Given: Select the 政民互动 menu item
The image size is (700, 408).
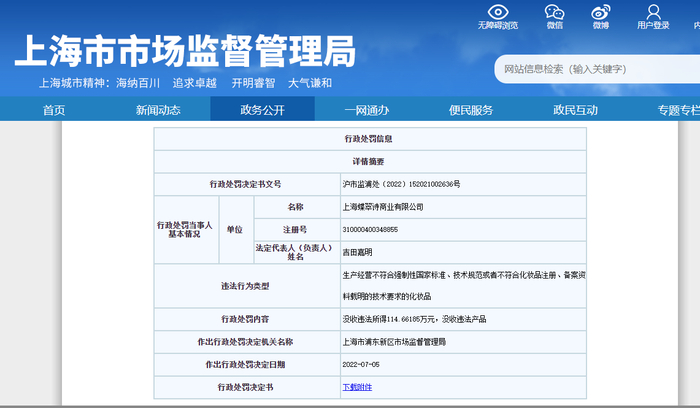Looking at the screenshot, I should point(575,110).
